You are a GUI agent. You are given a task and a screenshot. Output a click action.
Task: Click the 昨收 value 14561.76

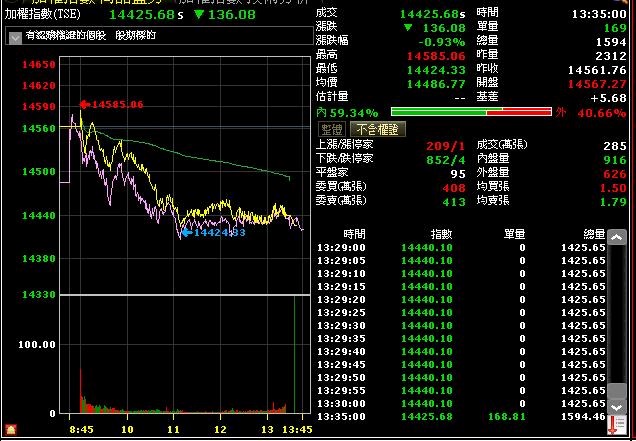click(x=597, y=70)
